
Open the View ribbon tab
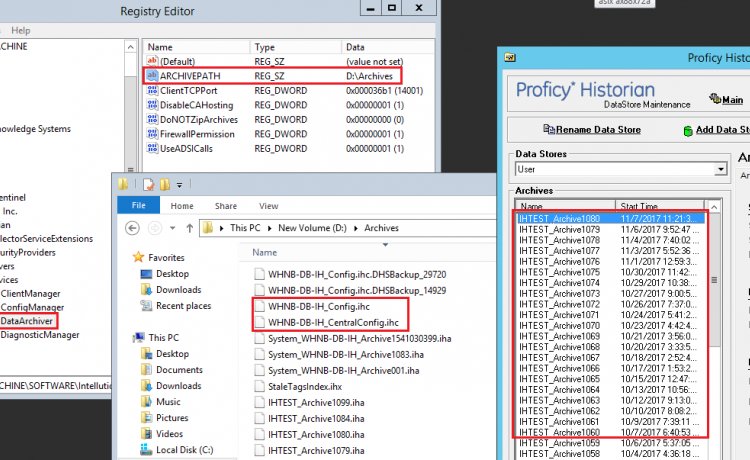coord(268,206)
